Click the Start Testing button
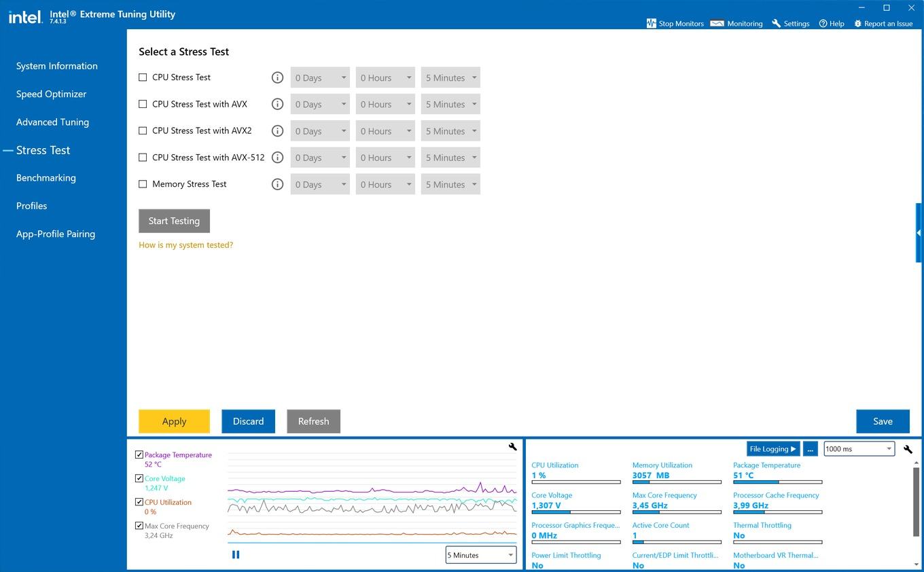The width and height of the screenshot is (924, 572). coord(174,221)
